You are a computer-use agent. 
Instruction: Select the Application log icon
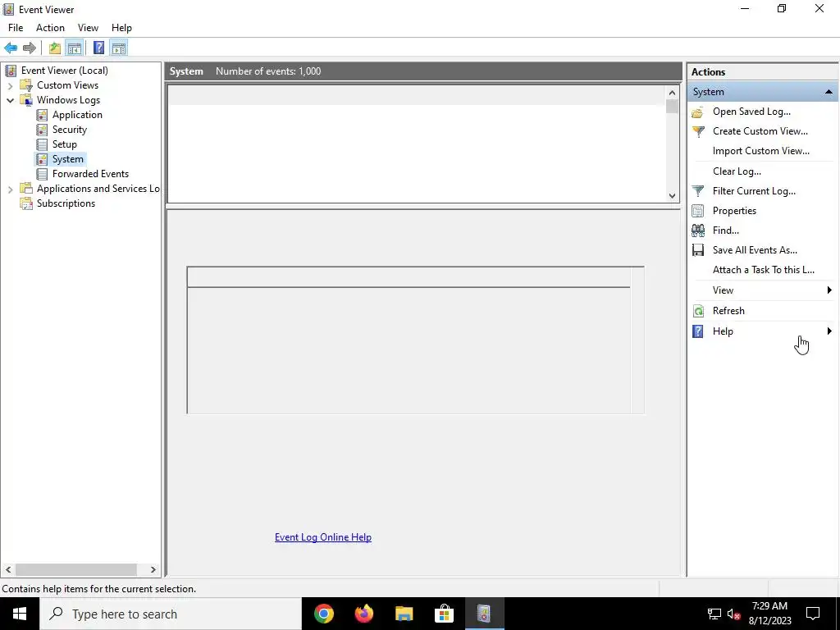42,115
